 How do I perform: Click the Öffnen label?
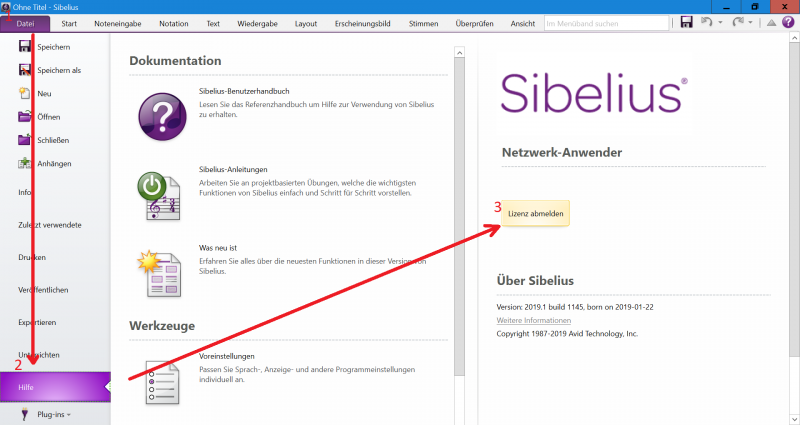(48, 117)
